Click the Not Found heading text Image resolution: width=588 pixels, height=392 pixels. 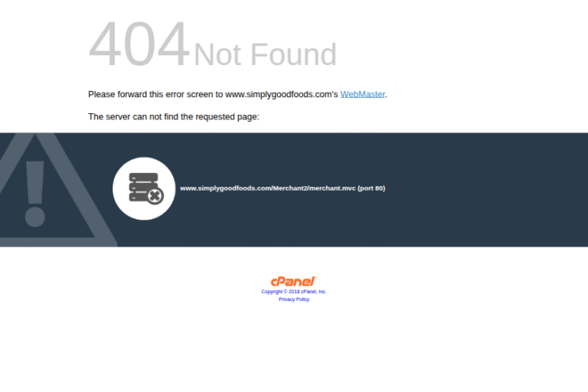pos(265,55)
